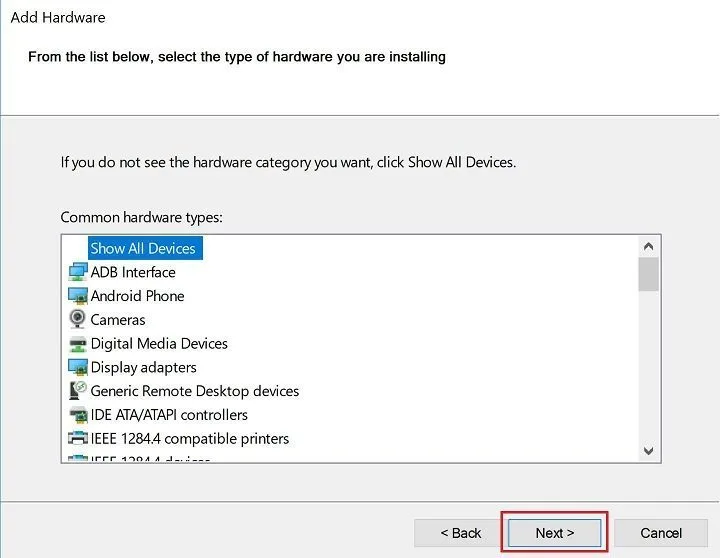Select Show All Devices in list

(x=143, y=248)
